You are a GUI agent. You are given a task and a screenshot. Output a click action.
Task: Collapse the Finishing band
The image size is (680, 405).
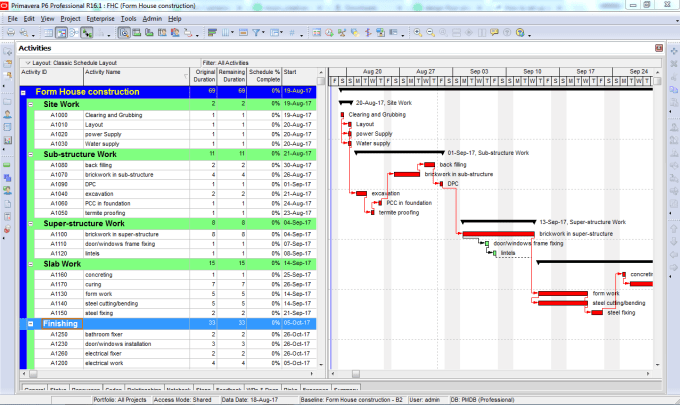tap(31, 323)
